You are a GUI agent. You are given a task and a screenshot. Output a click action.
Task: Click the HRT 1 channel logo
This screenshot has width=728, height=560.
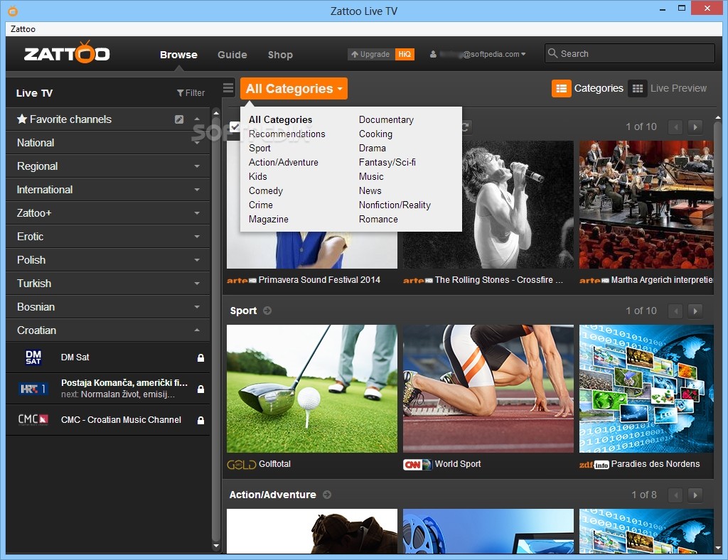point(33,389)
